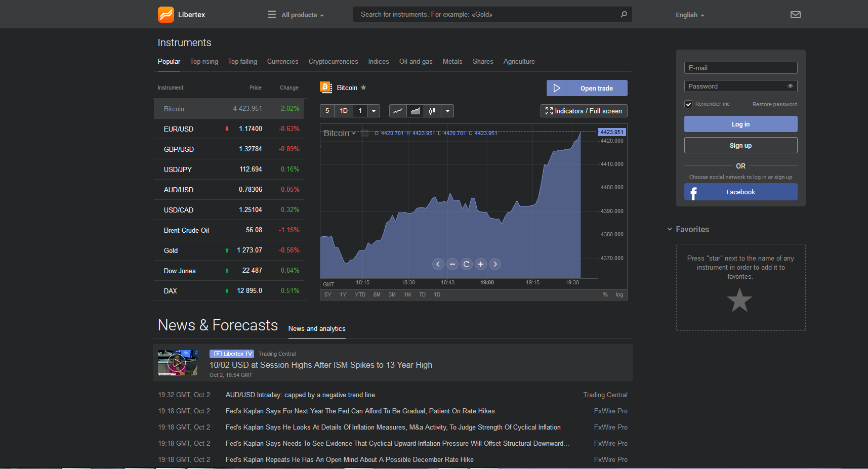The height and width of the screenshot is (469, 868).
Task: Click the E-mail input field
Action: point(740,68)
